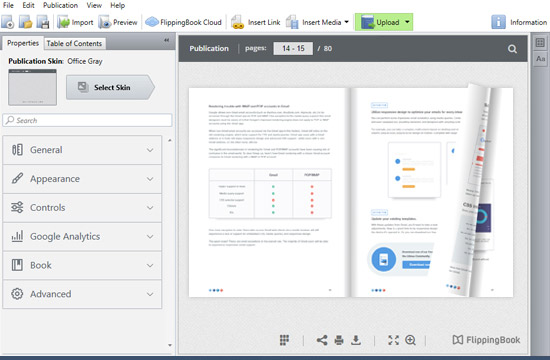
Task: Expand the Controls section
Action: [82, 208]
